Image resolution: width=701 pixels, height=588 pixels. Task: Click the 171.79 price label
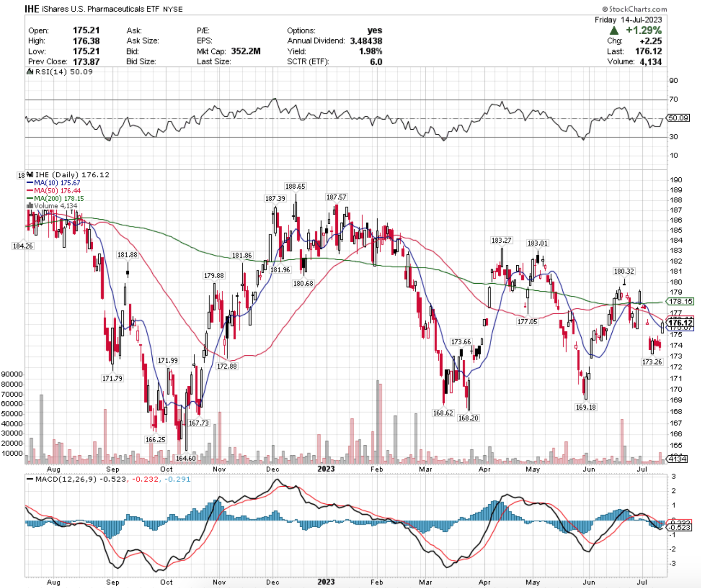[112, 378]
